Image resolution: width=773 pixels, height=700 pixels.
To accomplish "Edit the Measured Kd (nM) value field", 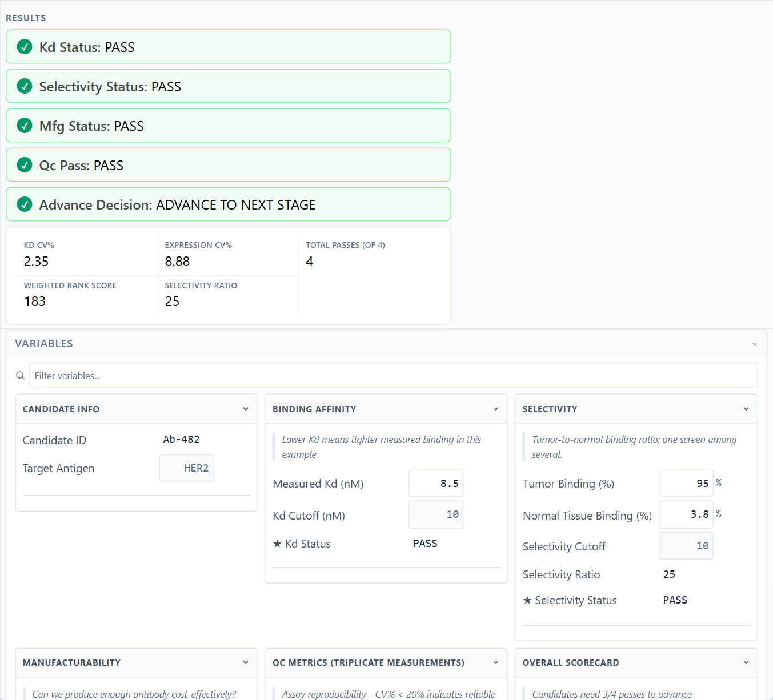I will pyautogui.click(x=436, y=484).
